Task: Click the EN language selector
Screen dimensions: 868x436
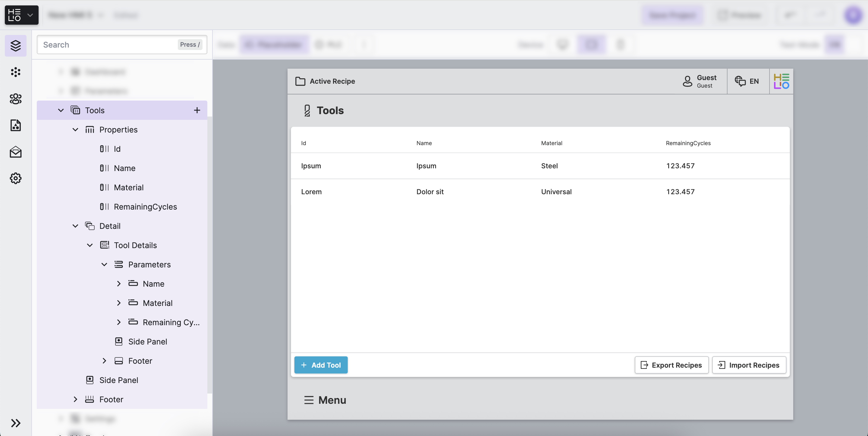Action: click(x=747, y=81)
